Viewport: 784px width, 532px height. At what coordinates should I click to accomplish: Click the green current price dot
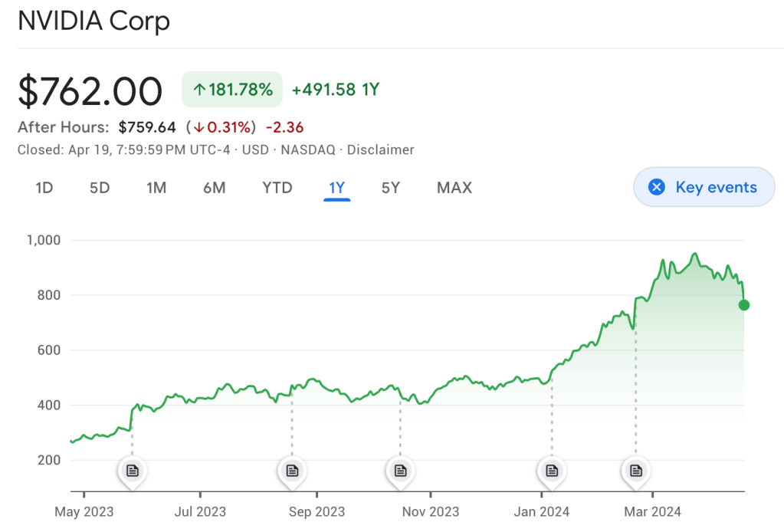click(743, 305)
